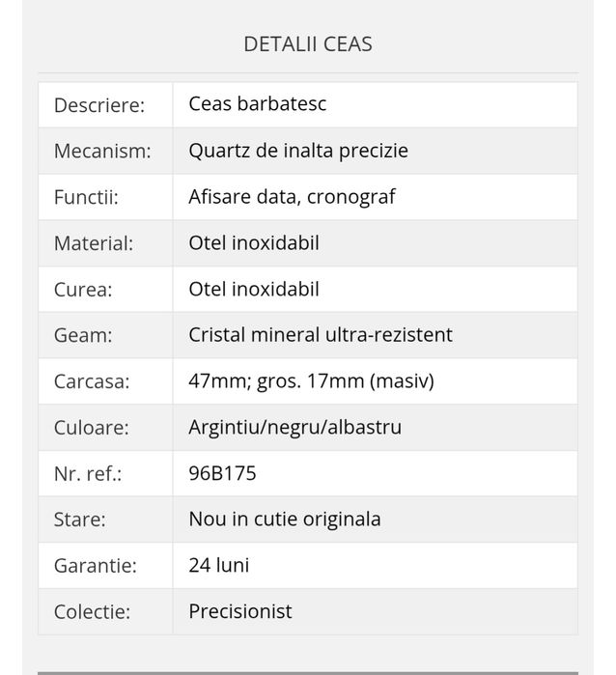Viewport: 616px width, 675px height.
Task: Click the 'Ceas barbatesc' value
Action: pos(258,104)
